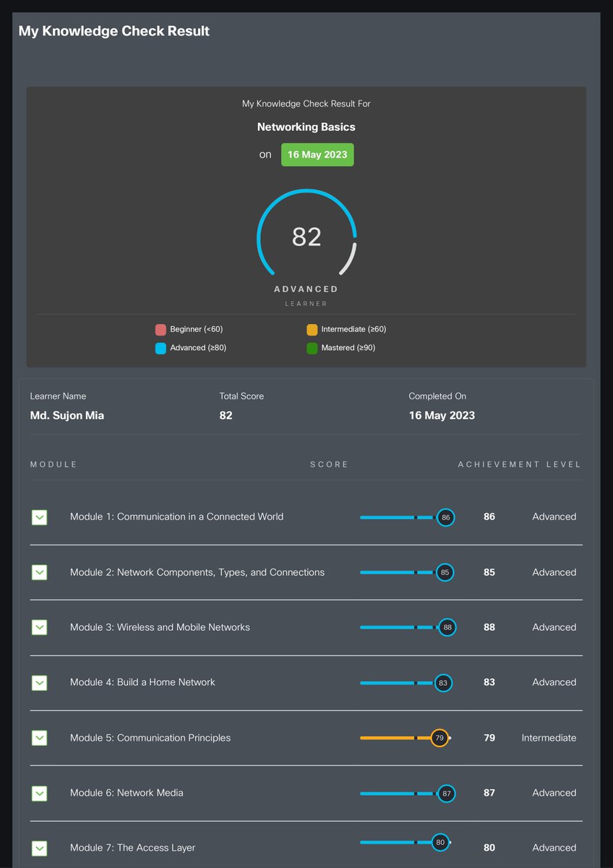Image resolution: width=613 pixels, height=868 pixels.
Task: Click the orange Module 5 score marker 79
Action: (440, 738)
